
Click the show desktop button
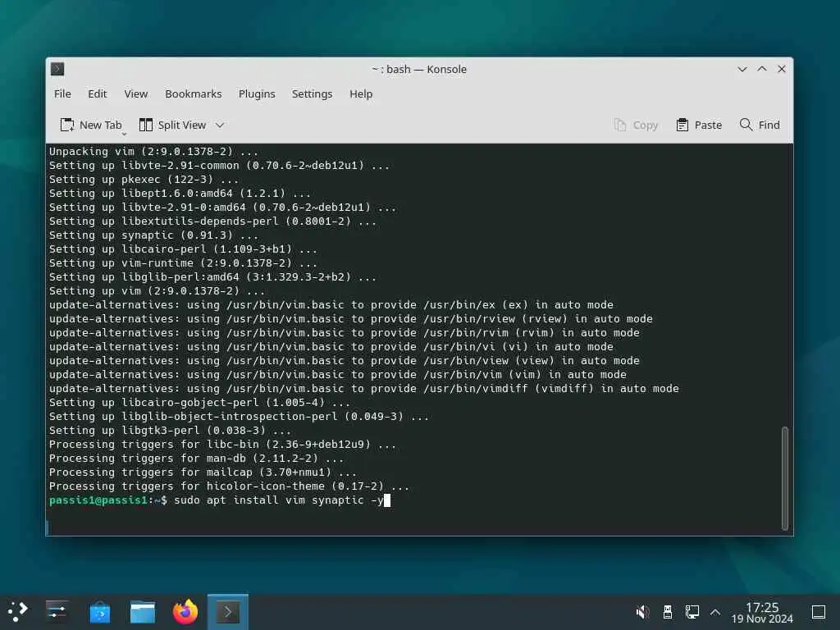coord(818,611)
